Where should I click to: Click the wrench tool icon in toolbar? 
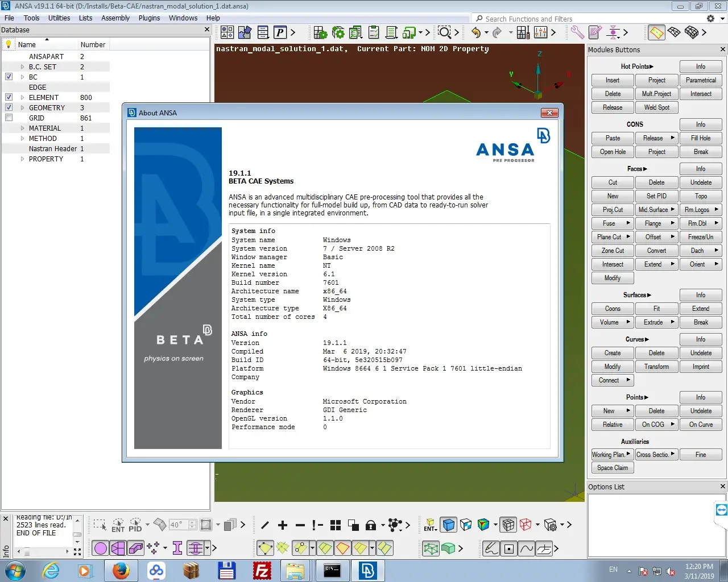pos(577,32)
